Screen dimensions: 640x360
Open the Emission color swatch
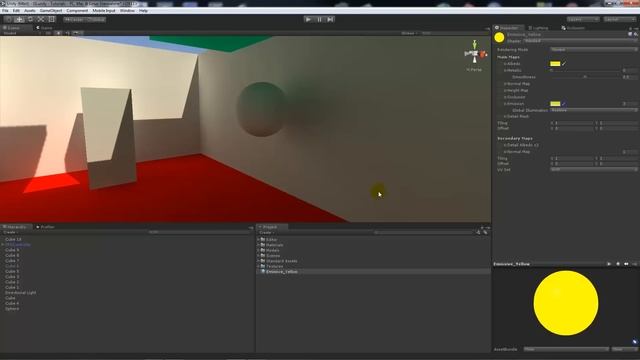tap(555, 104)
